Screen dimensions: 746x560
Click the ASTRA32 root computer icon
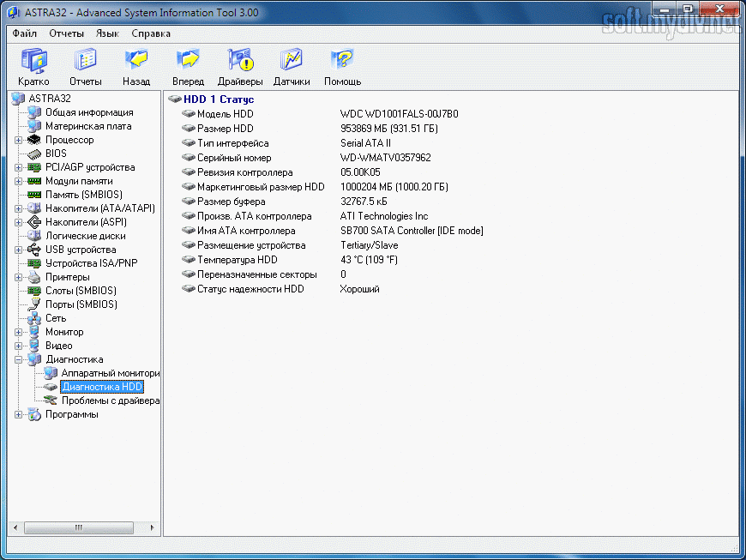(x=18, y=99)
